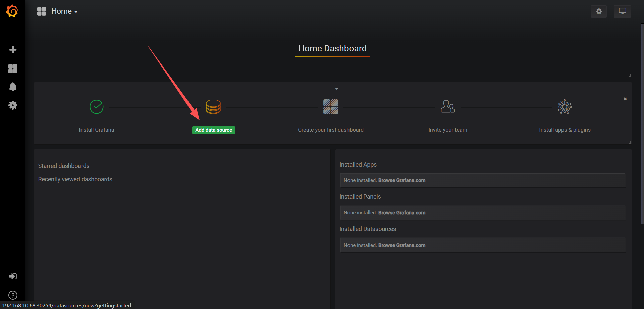Browse Grafana.com under Installed Apps
This screenshot has height=309, width=644.
[402, 180]
